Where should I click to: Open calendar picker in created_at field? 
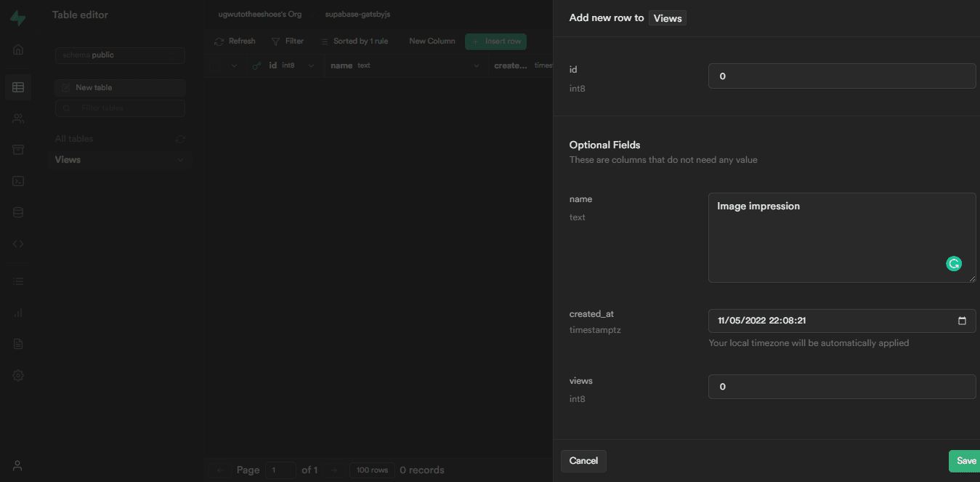click(x=962, y=321)
